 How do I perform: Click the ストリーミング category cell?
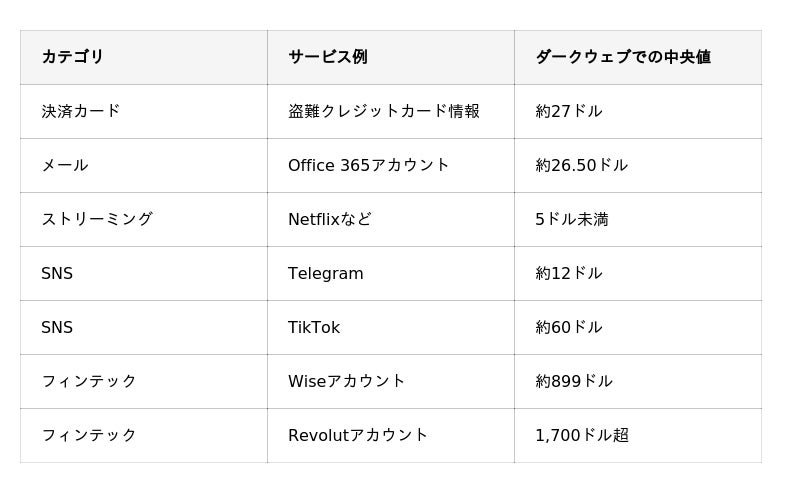click(x=144, y=219)
